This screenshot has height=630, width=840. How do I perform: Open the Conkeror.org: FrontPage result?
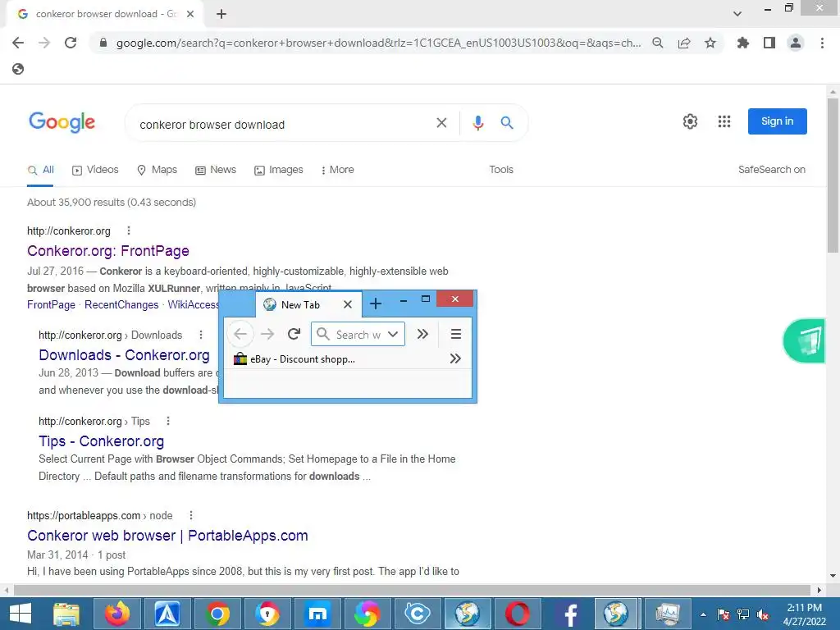click(108, 251)
